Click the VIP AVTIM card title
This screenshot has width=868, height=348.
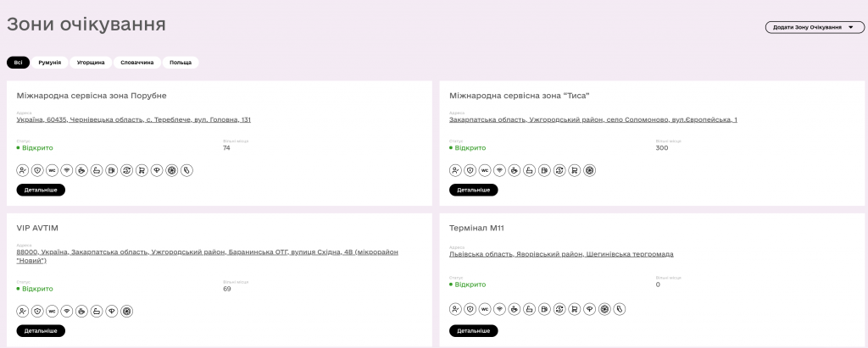37,228
